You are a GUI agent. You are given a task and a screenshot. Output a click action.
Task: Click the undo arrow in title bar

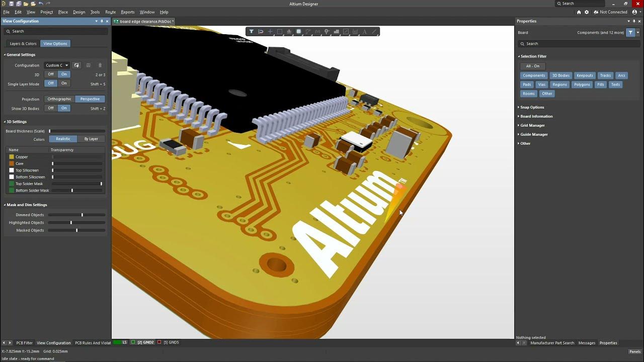41,4
